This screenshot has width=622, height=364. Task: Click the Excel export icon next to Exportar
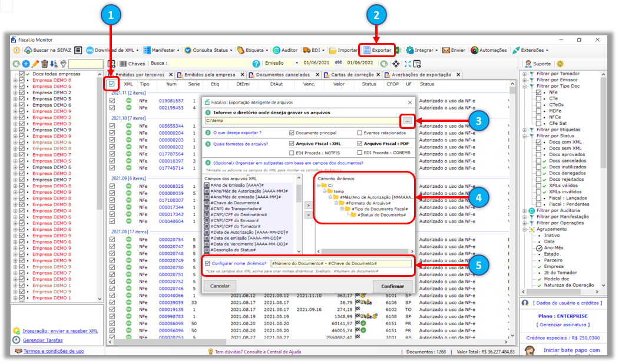pyautogui.click(x=398, y=50)
